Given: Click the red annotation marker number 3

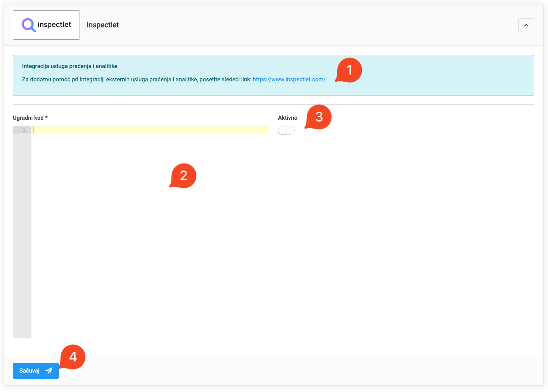Looking at the screenshot, I should [319, 117].
